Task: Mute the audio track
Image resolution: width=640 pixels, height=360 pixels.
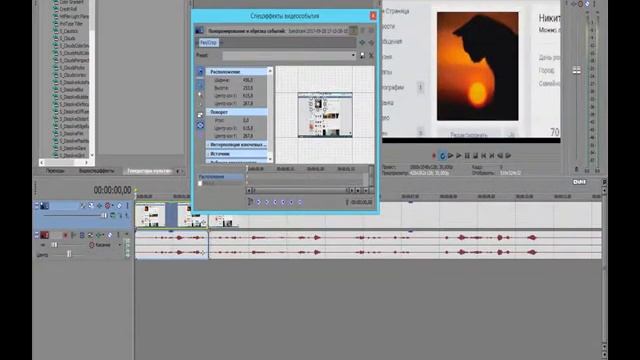Action: (x=110, y=235)
